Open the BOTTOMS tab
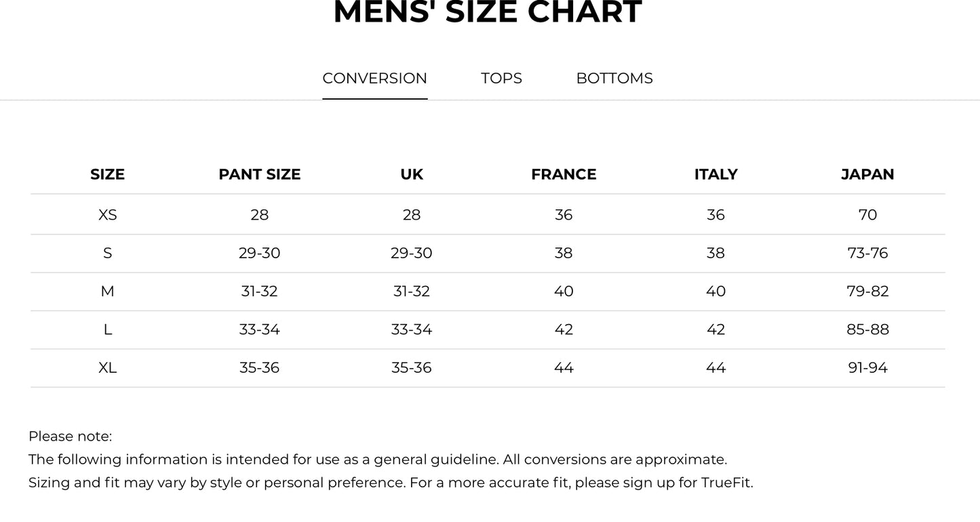Image resolution: width=980 pixels, height=522 pixels. click(x=614, y=79)
